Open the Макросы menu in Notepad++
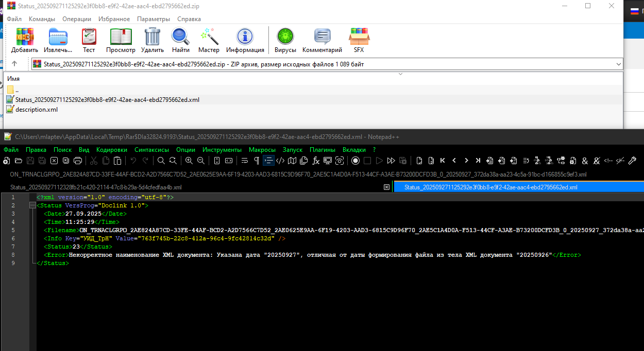Viewport: 644px width, 351px height. pyautogui.click(x=262, y=149)
